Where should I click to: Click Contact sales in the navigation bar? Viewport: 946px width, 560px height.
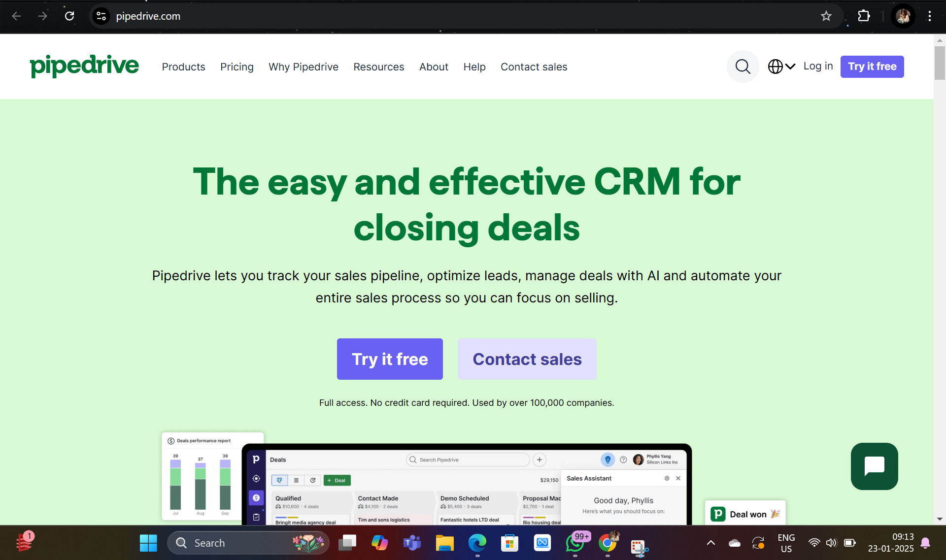tap(534, 66)
